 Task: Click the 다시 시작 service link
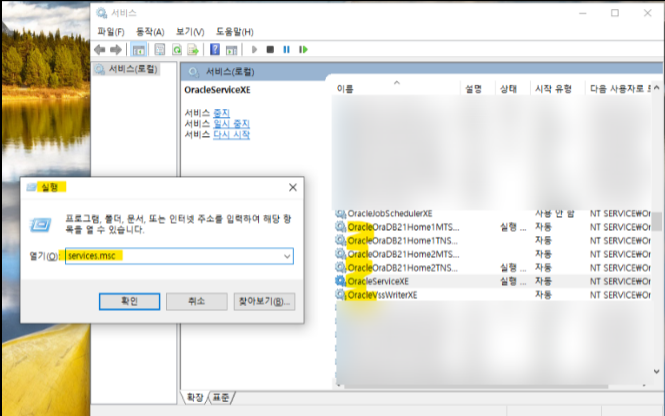coord(231,134)
